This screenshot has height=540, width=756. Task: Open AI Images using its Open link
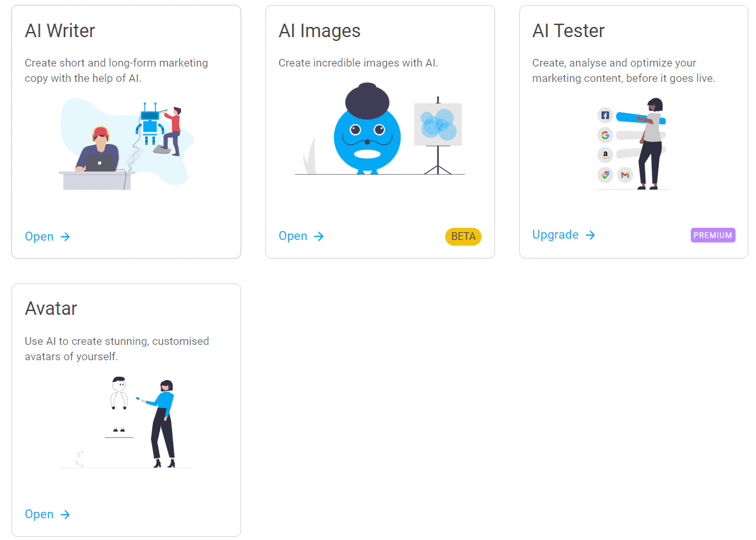(x=293, y=236)
